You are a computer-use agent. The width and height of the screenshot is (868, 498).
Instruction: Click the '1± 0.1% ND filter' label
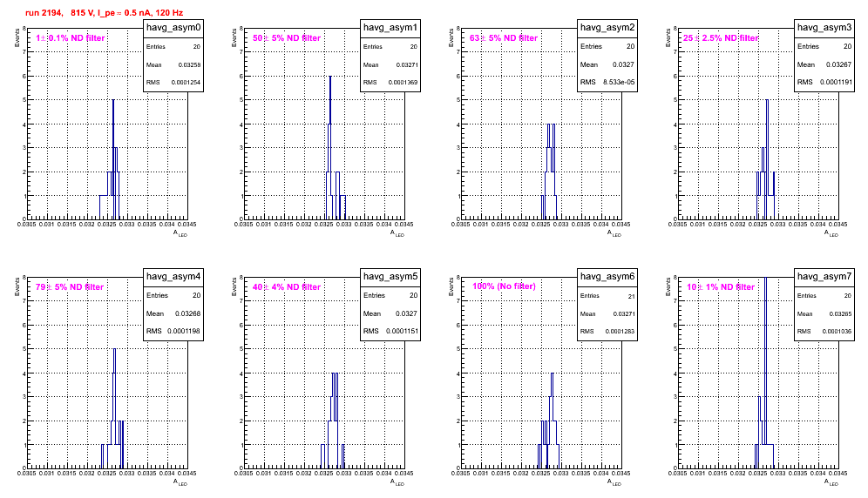(71, 38)
